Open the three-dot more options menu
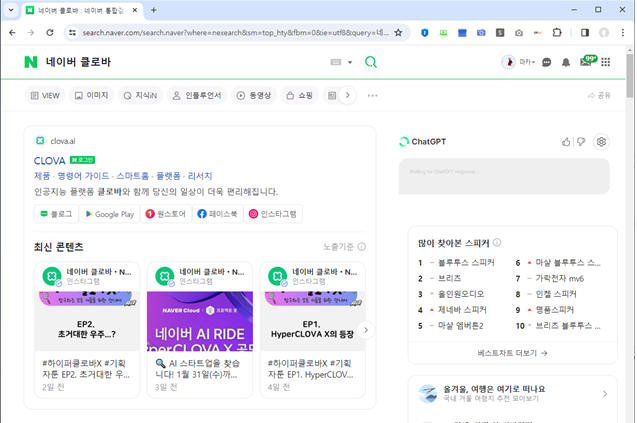The height and width of the screenshot is (423, 637). tap(372, 95)
